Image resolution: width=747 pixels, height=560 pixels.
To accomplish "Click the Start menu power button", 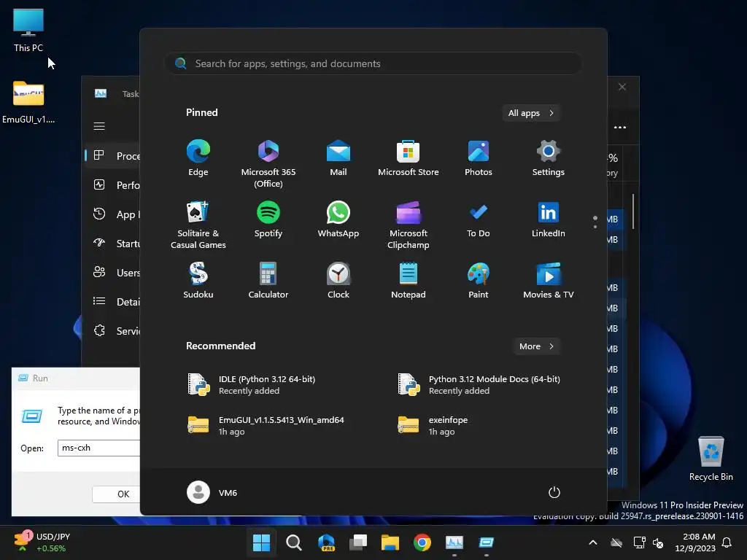I will (x=554, y=492).
